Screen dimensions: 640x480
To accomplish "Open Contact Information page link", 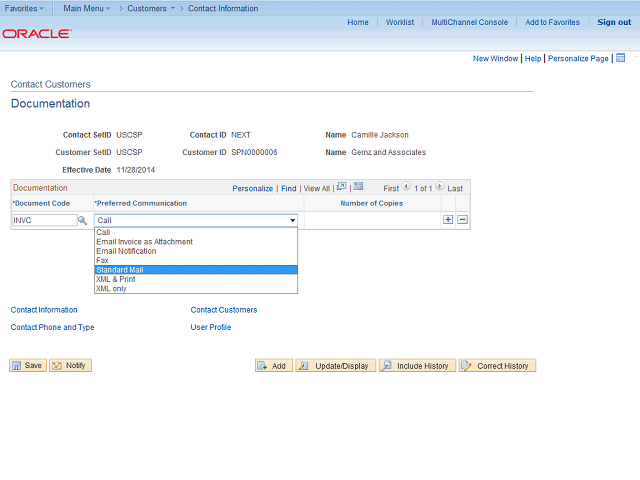I will pyautogui.click(x=44, y=310).
